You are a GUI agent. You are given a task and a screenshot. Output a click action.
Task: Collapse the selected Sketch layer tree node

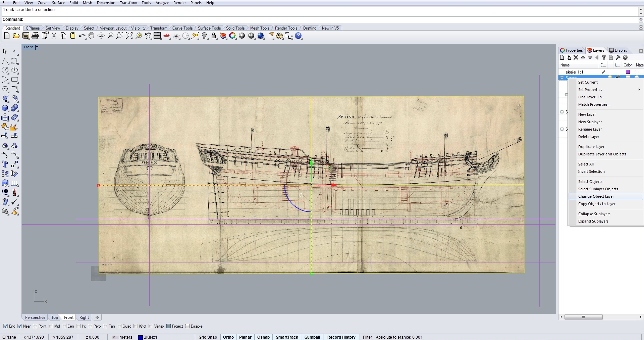[x=562, y=78]
